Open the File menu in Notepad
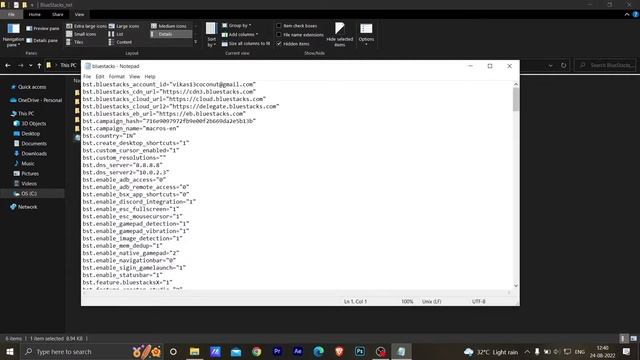The image size is (640, 360). coord(87,76)
